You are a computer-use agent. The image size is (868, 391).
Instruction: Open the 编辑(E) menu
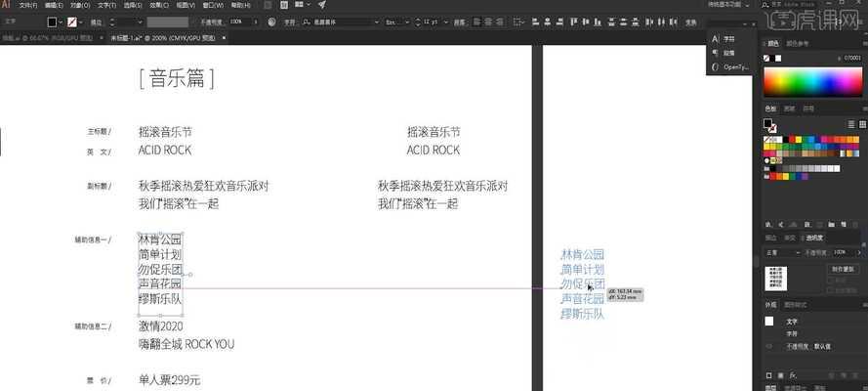click(54, 5)
